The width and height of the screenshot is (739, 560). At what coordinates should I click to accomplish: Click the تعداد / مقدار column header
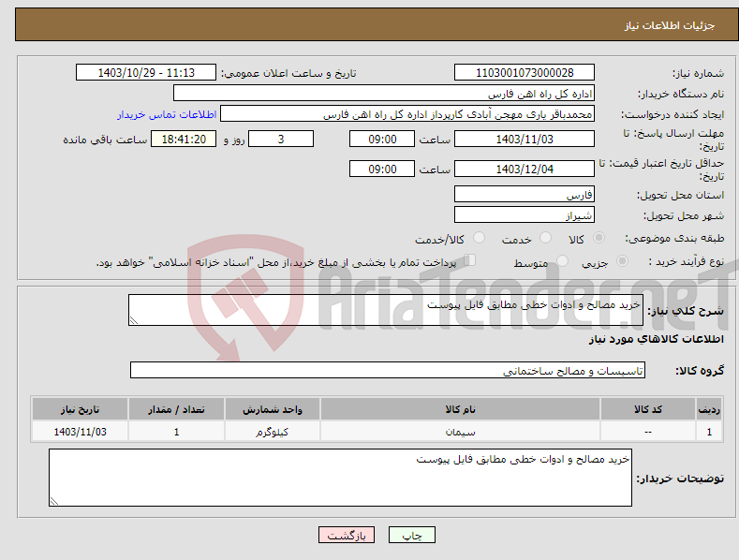point(176,409)
